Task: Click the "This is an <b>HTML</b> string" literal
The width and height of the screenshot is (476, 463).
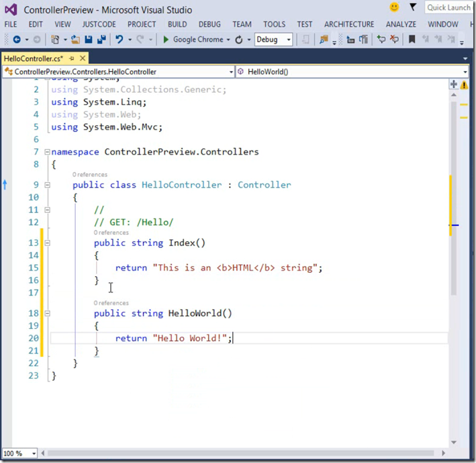Action: click(x=235, y=267)
